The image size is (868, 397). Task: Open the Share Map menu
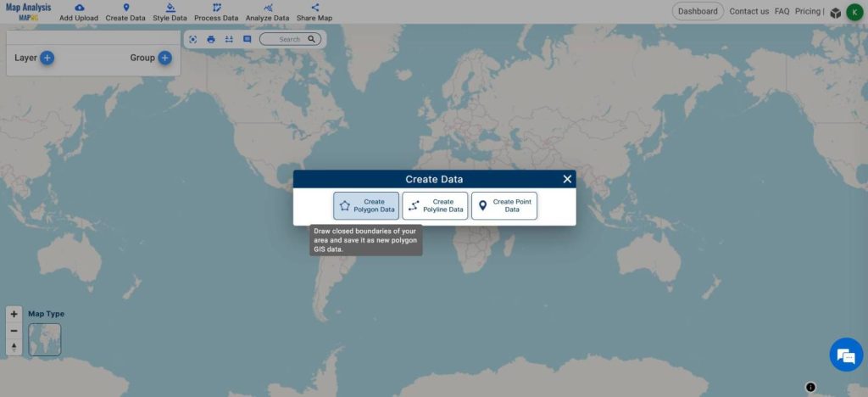point(314,12)
